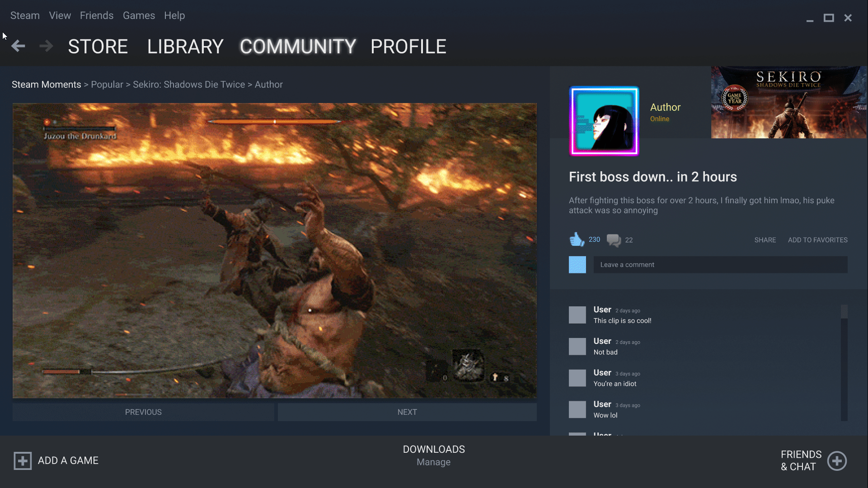The image size is (868, 488).
Task: Open DOWNLOADS Manage
Action: click(434, 455)
